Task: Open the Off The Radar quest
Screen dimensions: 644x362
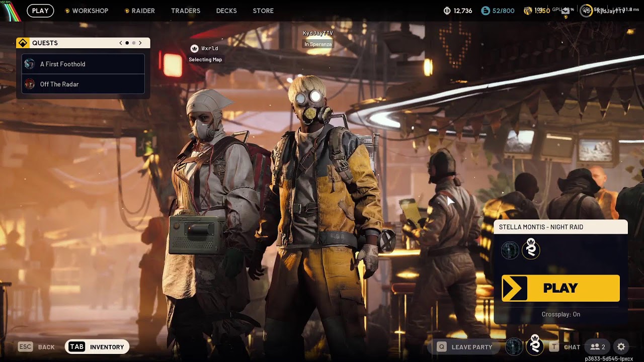Action: (x=83, y=84)
